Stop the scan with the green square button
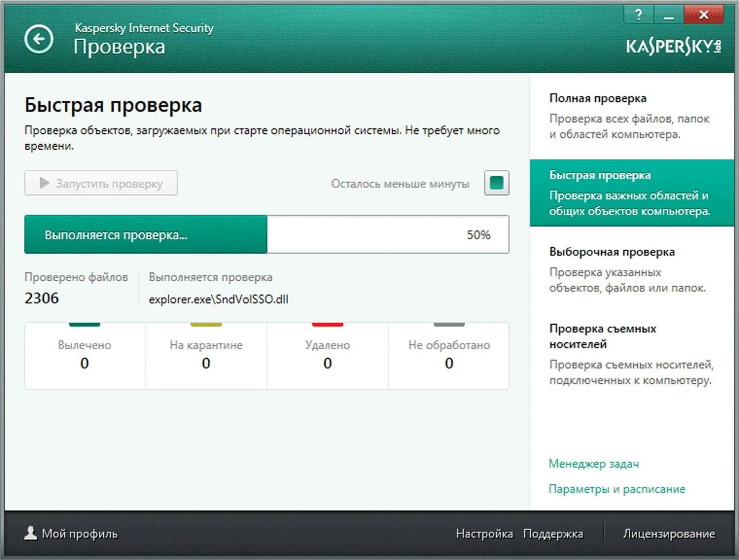The image size is (739, 560). pos(496,182)
